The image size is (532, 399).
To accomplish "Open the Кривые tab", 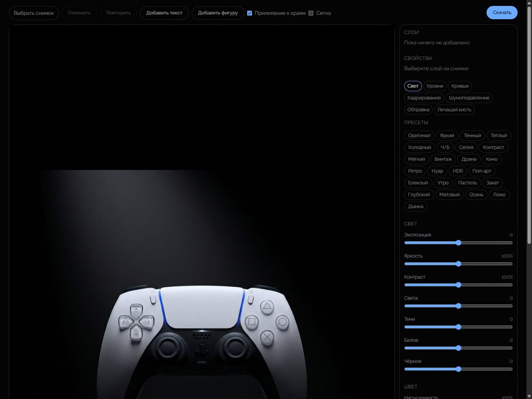I will (x=460, y=86).
